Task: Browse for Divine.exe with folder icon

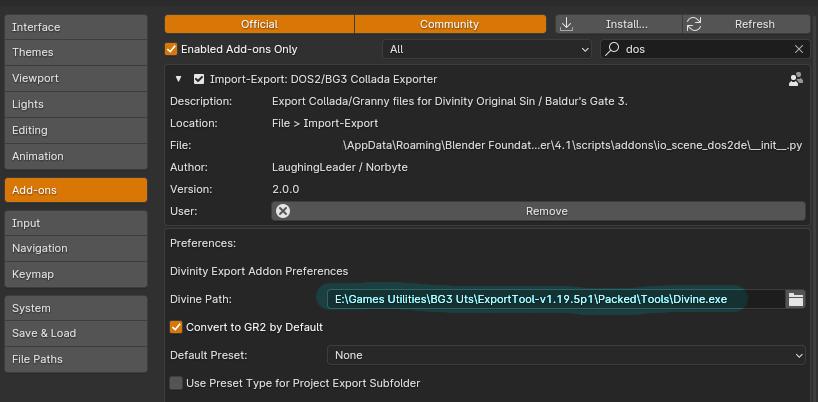Action: click(796, 299)
